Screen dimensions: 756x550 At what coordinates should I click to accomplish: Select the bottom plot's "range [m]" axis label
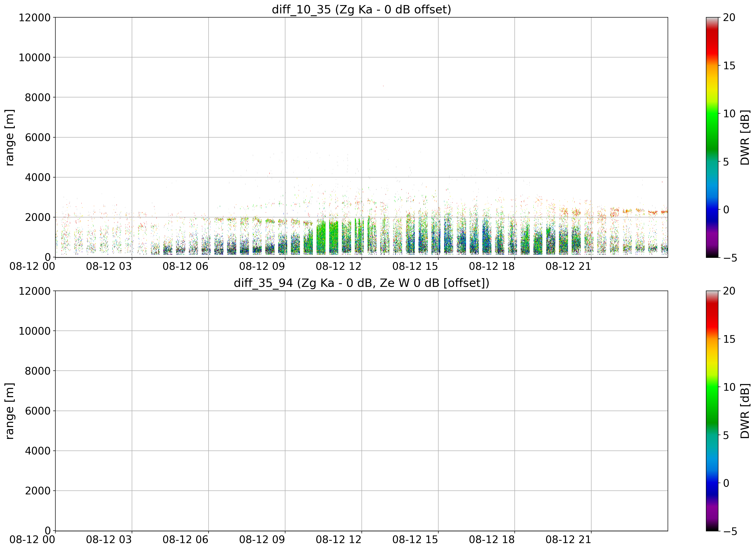tap(9, 411)
